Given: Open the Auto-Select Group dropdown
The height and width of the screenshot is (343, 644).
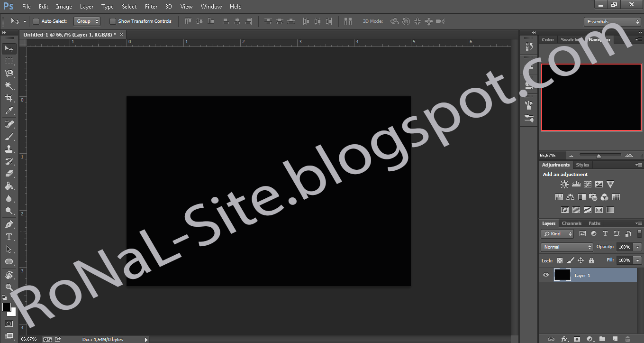Looking at the screenshot, I should pos(87,21).
